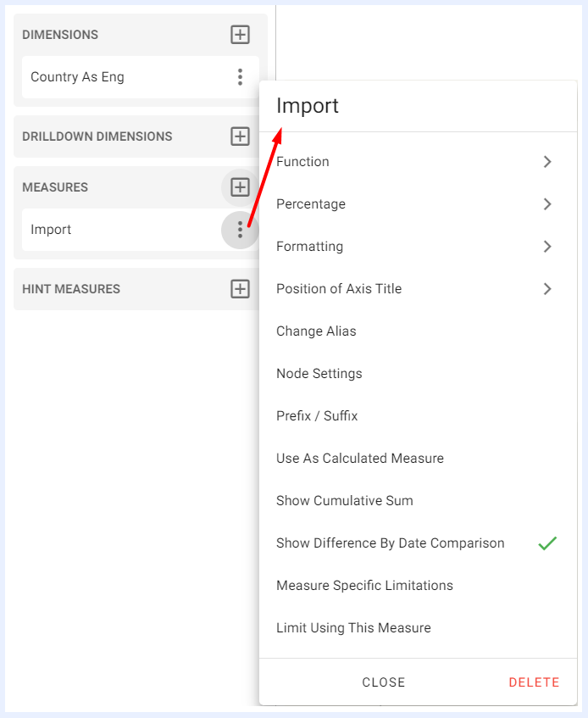Choose Prefix / Suffix option
Screen dimensions: 588x718
click(x=418, y=415)
